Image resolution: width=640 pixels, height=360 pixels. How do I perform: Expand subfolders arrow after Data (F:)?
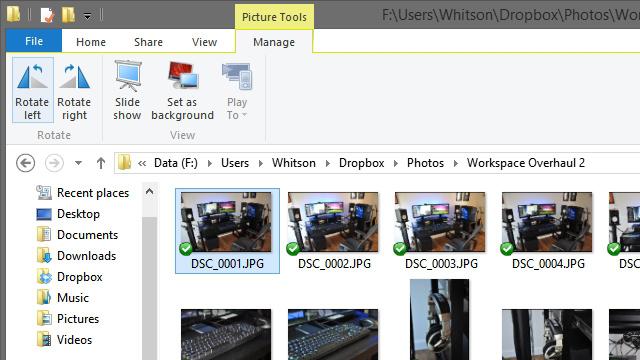[x=209, y=163]
